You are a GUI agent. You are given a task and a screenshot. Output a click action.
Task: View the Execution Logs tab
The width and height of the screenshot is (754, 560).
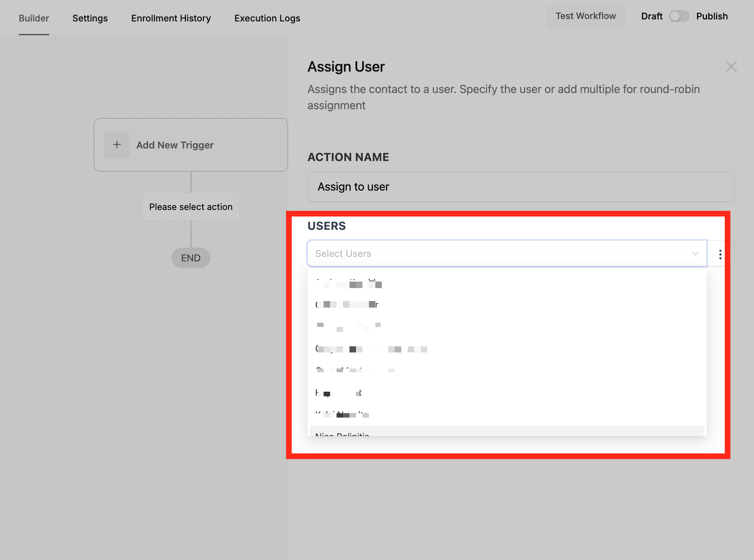pos(267,18)
